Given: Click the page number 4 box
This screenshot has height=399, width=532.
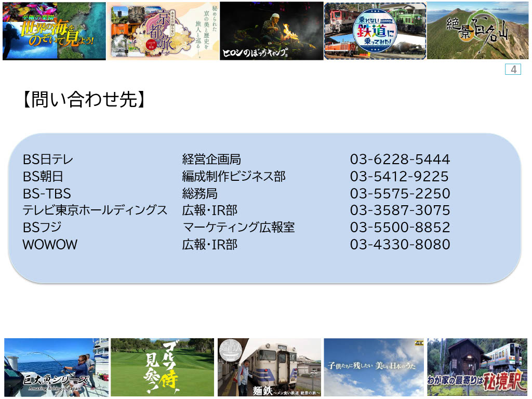Looking at the screenshot, I should (x=513, y=70).
